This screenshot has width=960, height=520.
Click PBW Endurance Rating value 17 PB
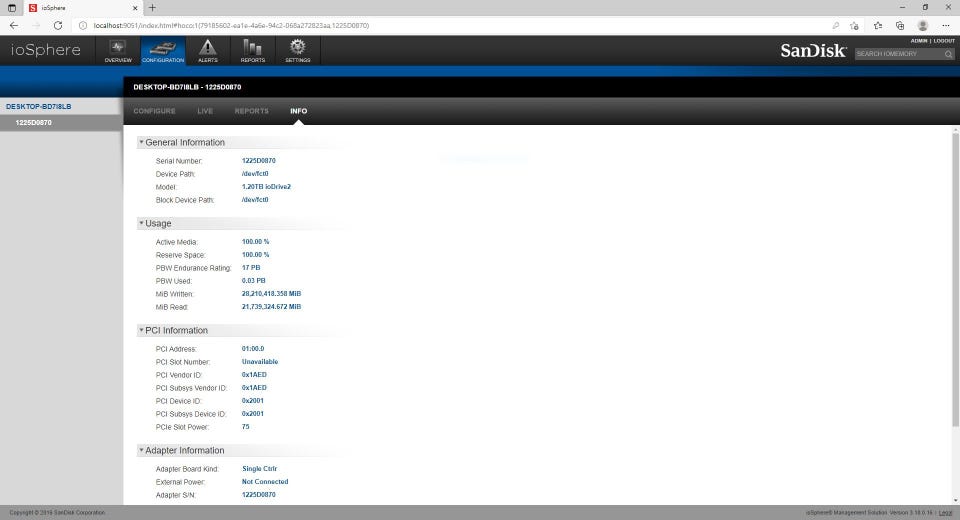251,268
